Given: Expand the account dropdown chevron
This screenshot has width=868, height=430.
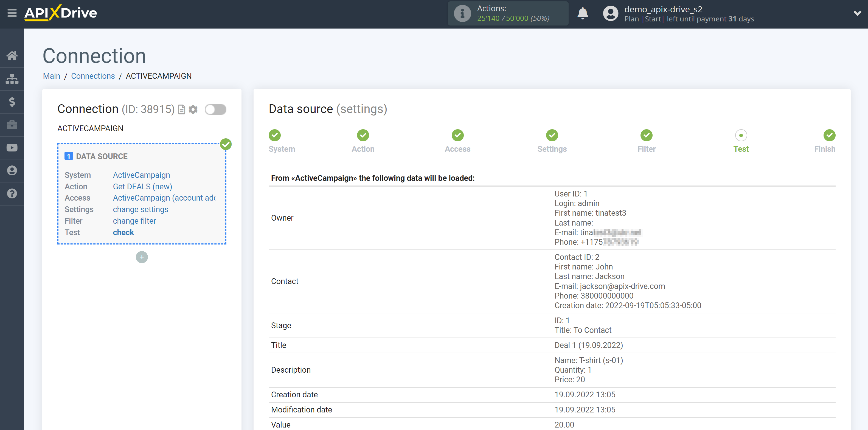Looking at the screenshot, I should 857,13.
